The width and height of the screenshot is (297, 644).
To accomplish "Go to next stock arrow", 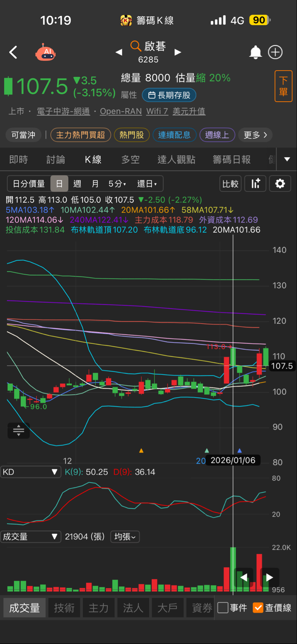I will point(178,52).
